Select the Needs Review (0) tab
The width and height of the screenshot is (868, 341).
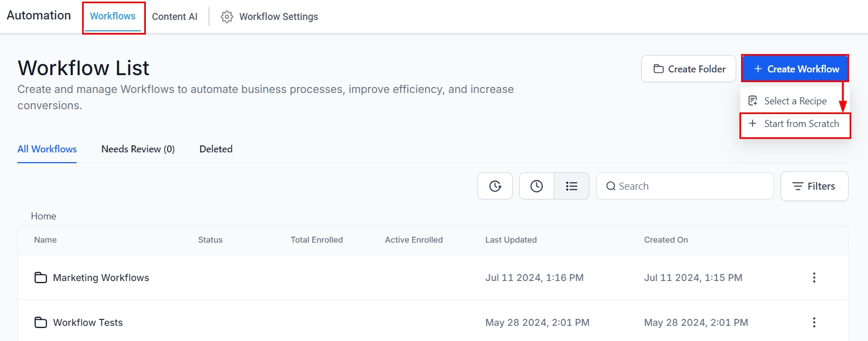(x=138, y=149)
